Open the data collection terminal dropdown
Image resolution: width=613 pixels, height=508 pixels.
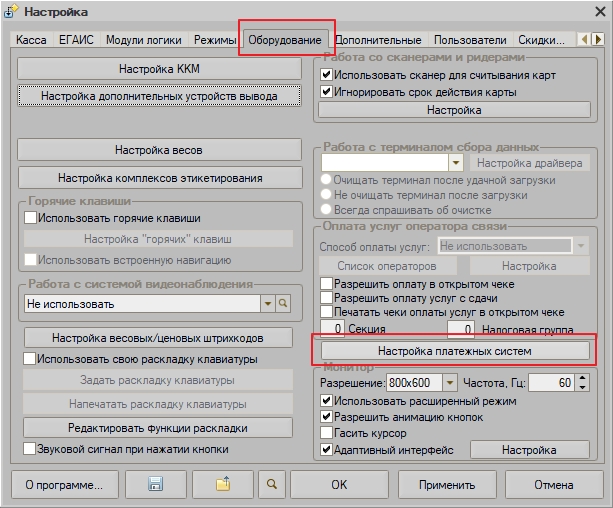[x=455, y=162]
